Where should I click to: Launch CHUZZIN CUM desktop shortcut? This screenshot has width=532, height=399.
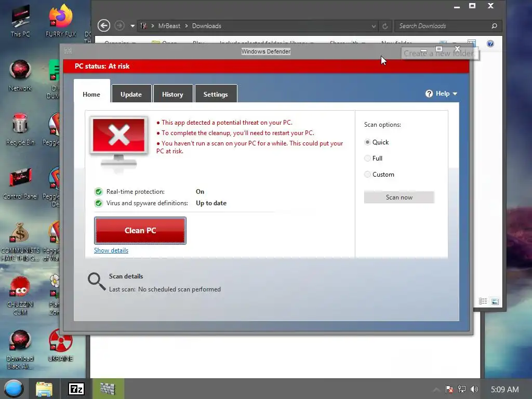tap(20, 296)
